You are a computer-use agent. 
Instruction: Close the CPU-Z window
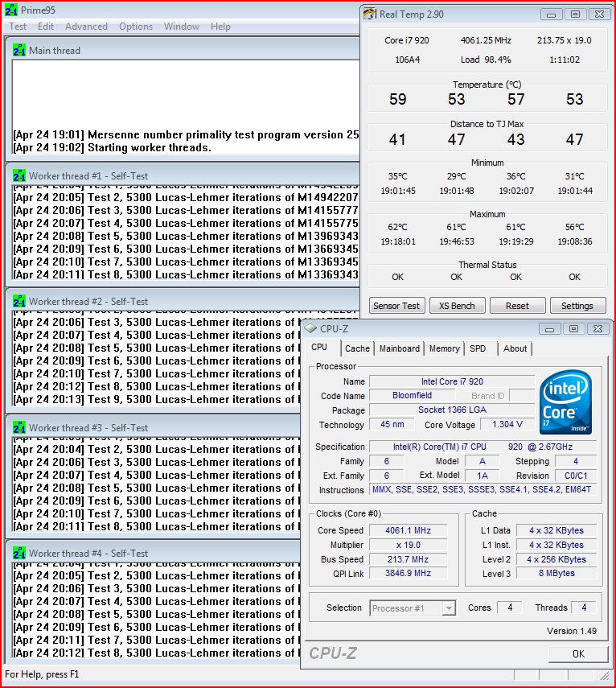click(598, 329)
